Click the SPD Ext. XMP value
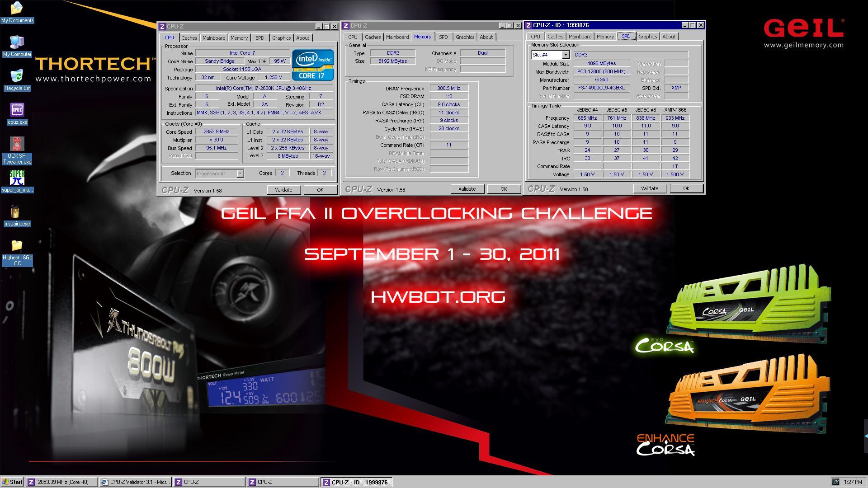The image size is (868, 488). tap(676, 88)
